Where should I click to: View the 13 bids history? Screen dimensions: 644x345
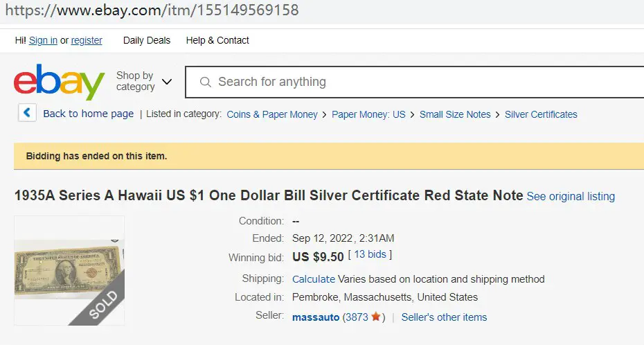[x=370, y=254]
